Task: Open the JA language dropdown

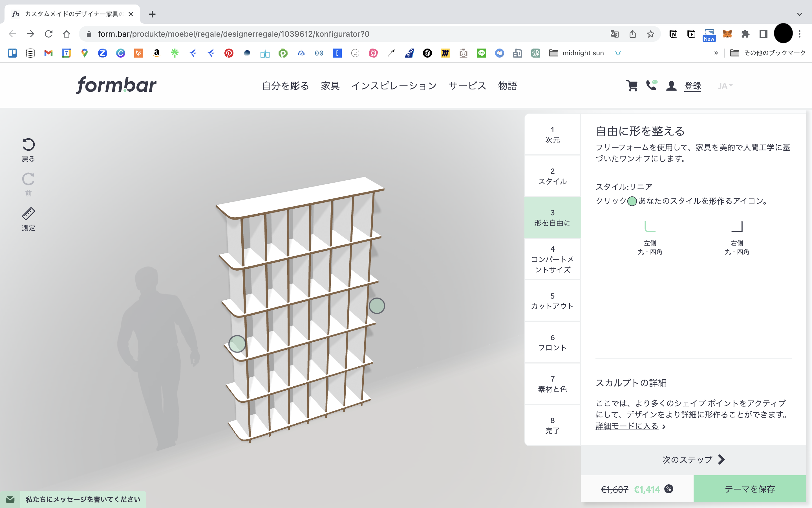Action: (725, 86)
